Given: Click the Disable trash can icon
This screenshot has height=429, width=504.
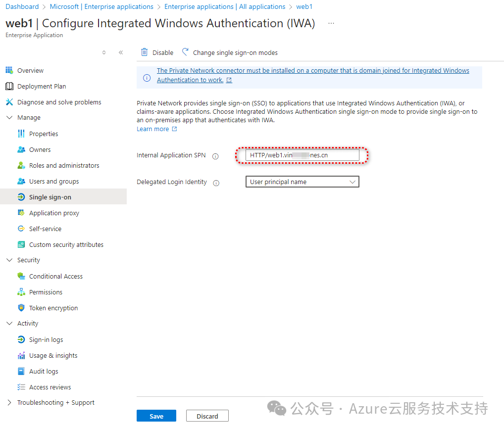Looking at the screenshot, I should [x=145, y=52].
